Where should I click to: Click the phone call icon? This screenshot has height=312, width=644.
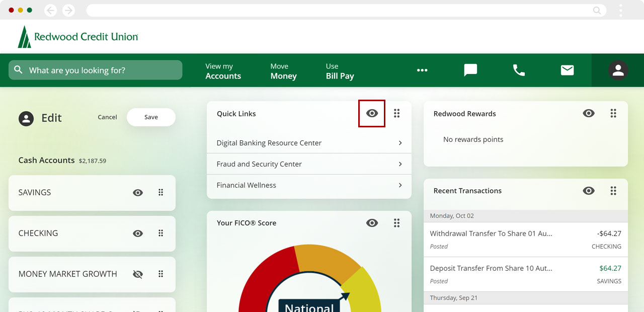pyautogui.click(x=519, y=70)
